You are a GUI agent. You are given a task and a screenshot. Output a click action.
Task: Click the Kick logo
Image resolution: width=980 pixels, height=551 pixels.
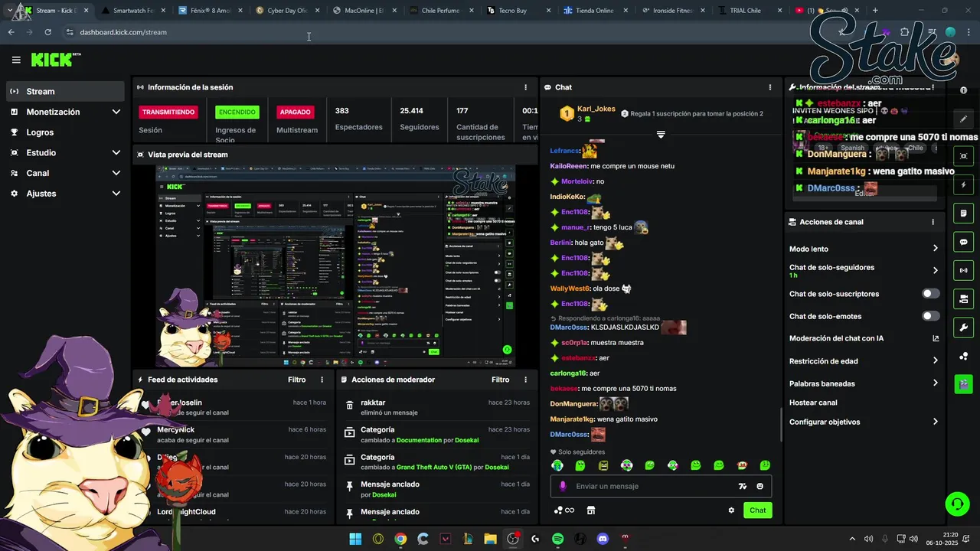coord(55,60)
